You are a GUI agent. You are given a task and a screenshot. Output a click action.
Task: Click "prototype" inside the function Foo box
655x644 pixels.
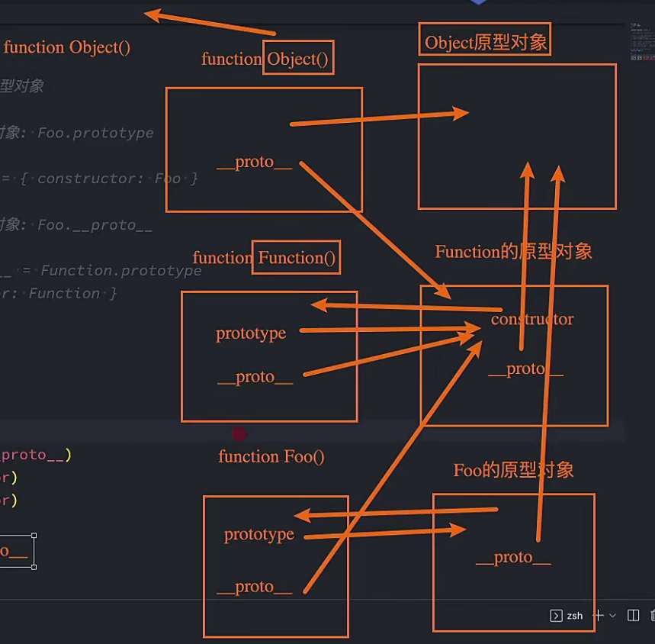tap(258, 534)
